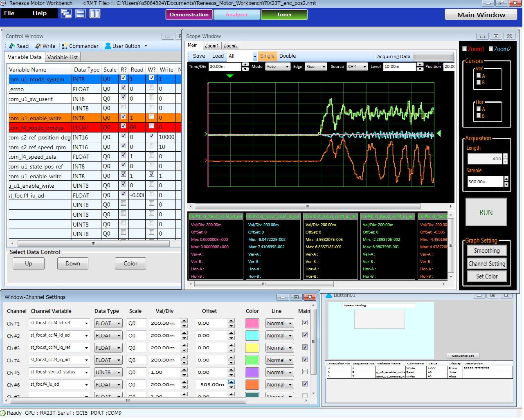Image resolution: width=524 pixels, height=420 pixels.
Task: Open the File menu
Action: point(9,13)
